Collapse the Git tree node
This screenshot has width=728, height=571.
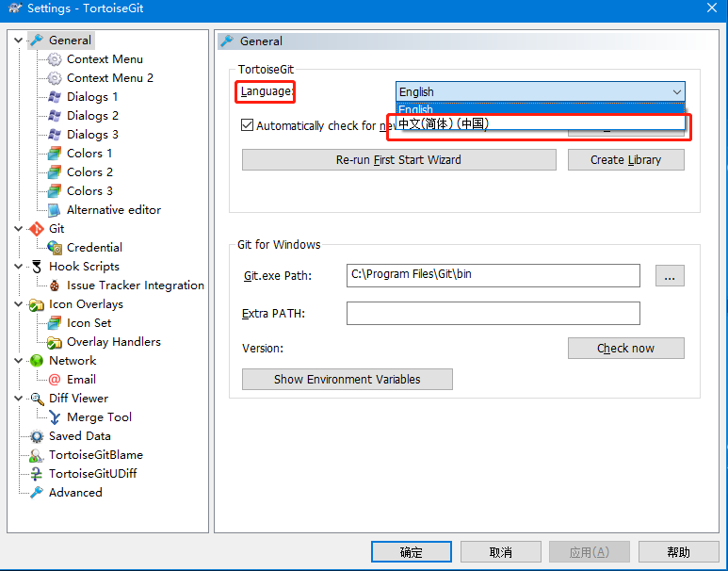click(x=18, y=229)
